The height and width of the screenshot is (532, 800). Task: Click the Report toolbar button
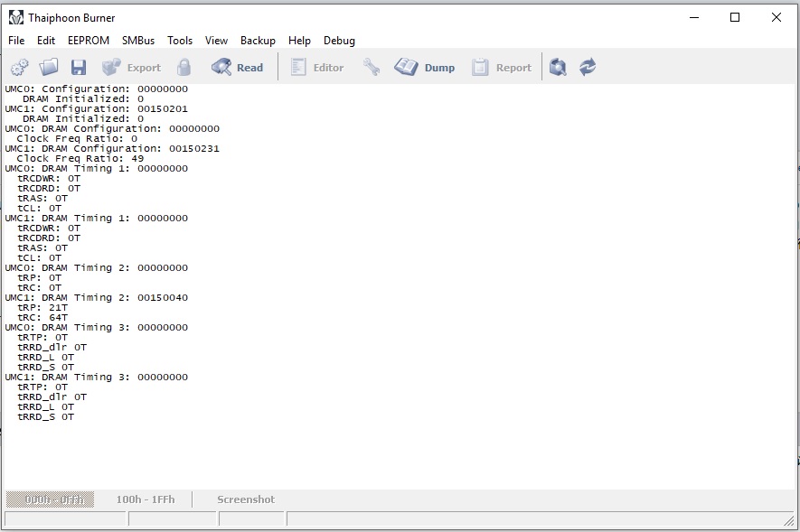[x=501, y=67]
